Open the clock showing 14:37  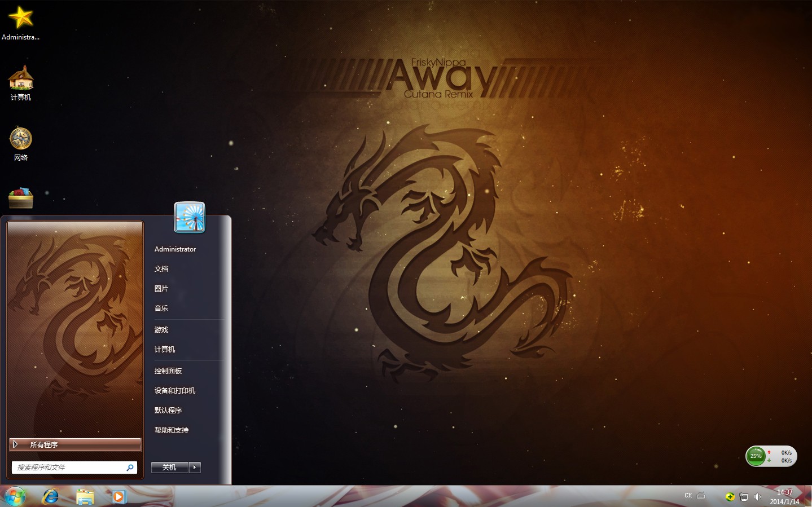point(784,497)
